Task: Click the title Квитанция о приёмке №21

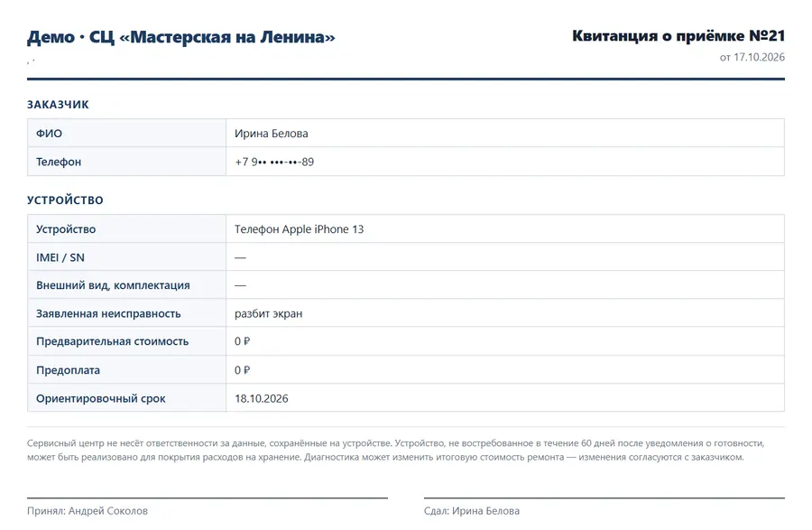Action: (678, 36)
